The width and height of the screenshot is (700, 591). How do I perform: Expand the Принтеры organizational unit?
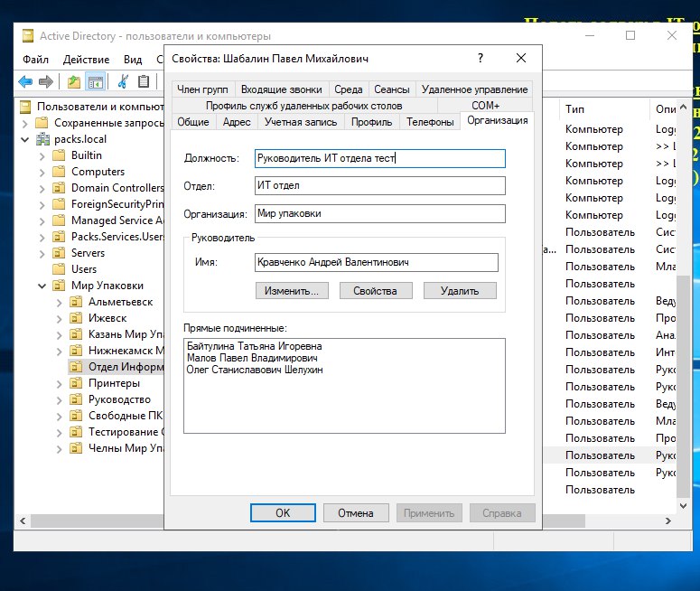(x=59, y=383)
